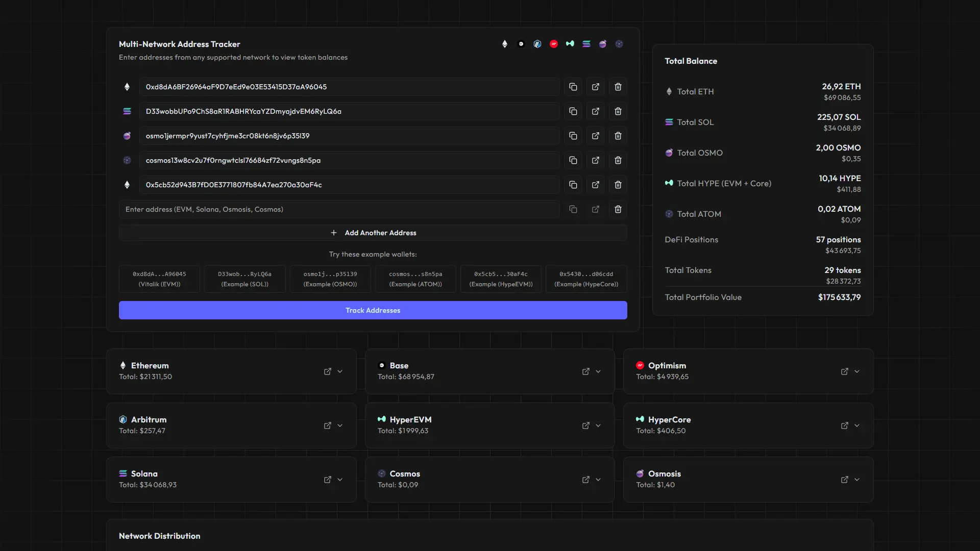Select the Vitalik EVM example wallet
The height and width of the screenshot is (551, 980).
(x=159, y=279)
